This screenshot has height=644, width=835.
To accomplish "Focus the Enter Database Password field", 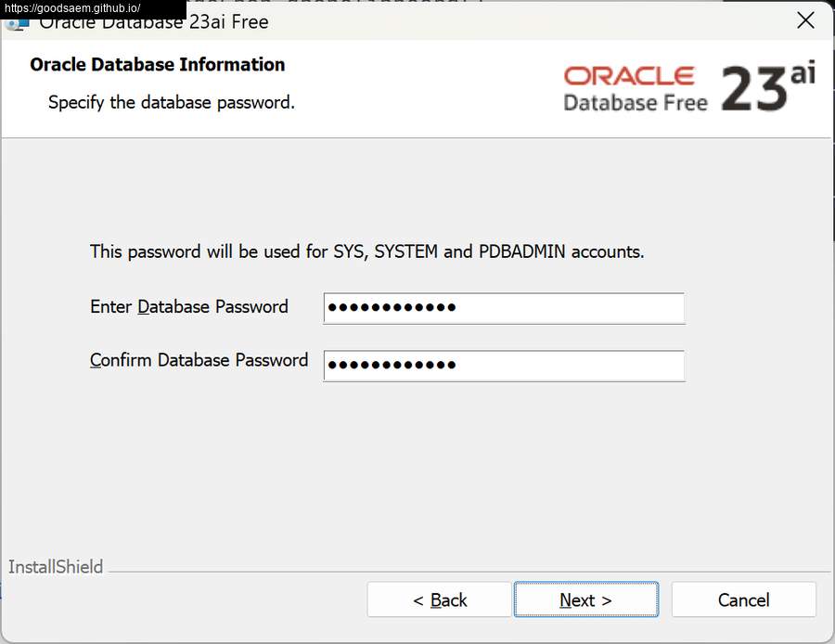I will [x=504, y=308].
